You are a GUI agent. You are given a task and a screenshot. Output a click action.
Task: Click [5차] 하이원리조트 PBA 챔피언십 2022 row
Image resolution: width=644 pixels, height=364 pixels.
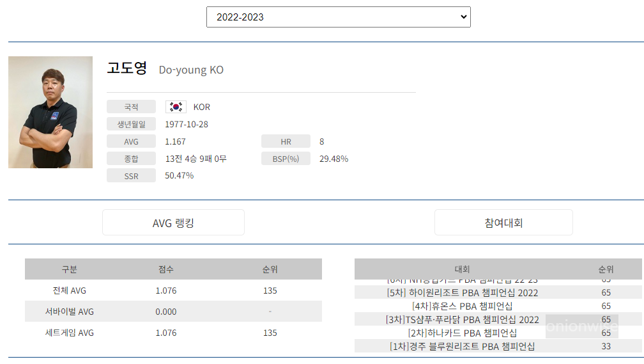pos(498,292)
